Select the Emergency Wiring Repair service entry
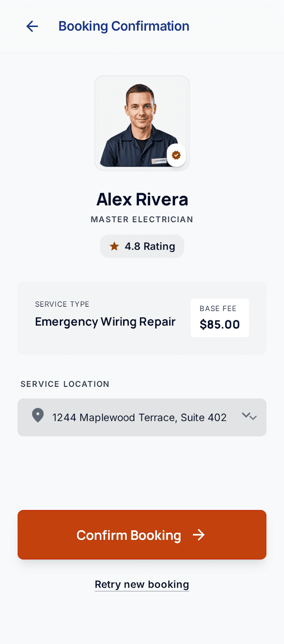 tap(105, 322)
